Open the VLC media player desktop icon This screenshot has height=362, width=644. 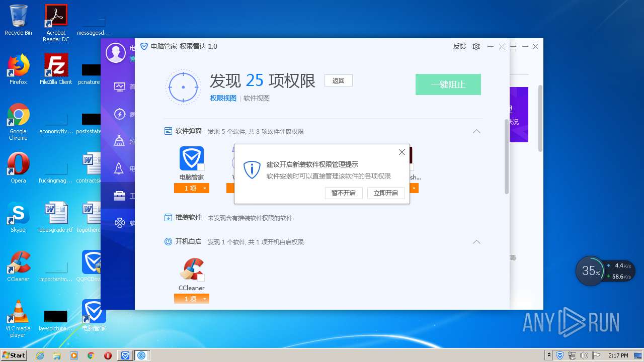point(18,319)
